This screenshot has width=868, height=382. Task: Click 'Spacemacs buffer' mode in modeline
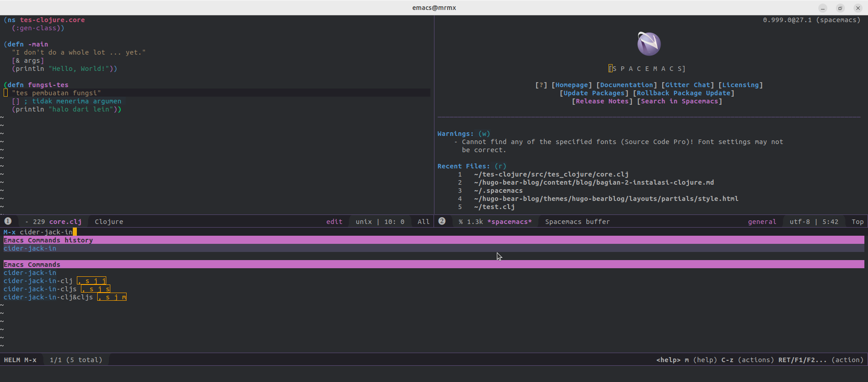point(577,222)
